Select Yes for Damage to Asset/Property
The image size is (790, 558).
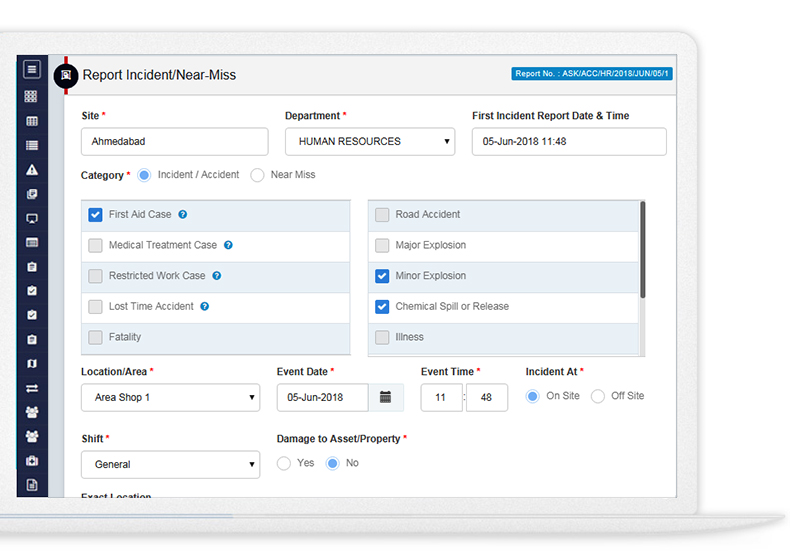tap(284, 464)
